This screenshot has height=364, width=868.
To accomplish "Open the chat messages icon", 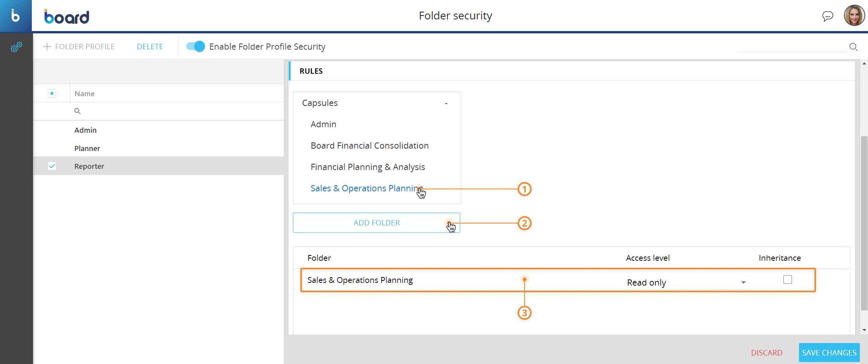I will (827, 16).
